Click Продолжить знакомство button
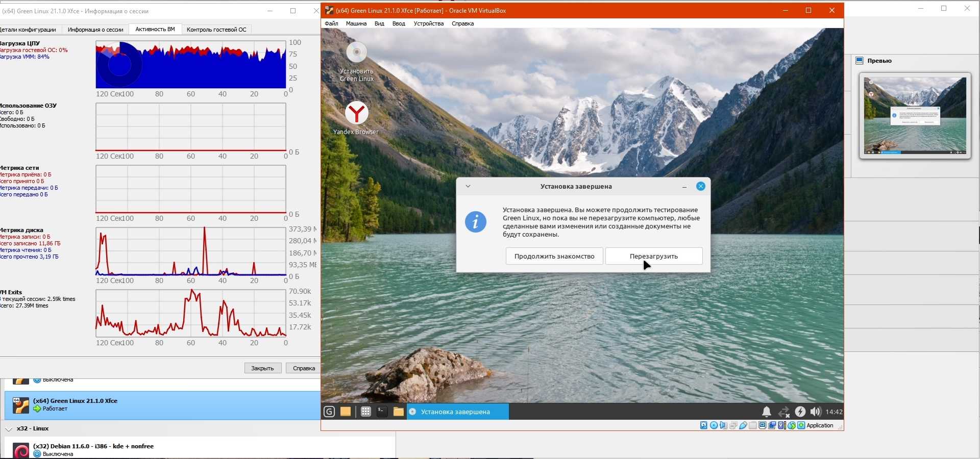 pyautogui.click(x=554, y=256)
